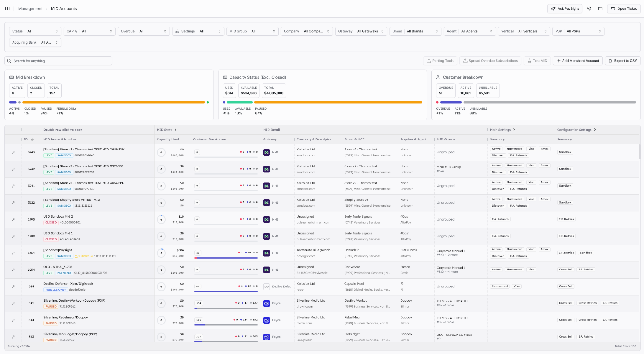644x354 pixels.
Task: Click Add Merchant Account button
Action: (x=578, y=61)
